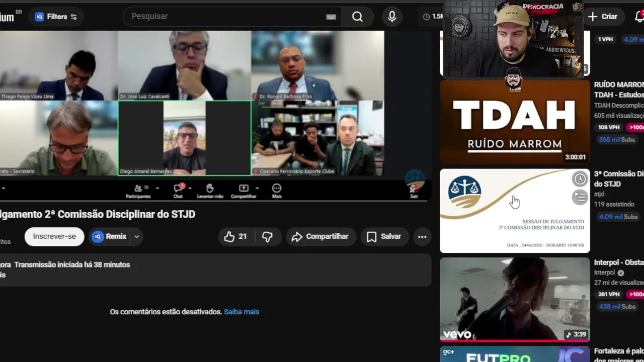Select Operário Ferroviário Esporte Clube video tile
The height and width of the screenshot is (362, 644).
(317, 138)
